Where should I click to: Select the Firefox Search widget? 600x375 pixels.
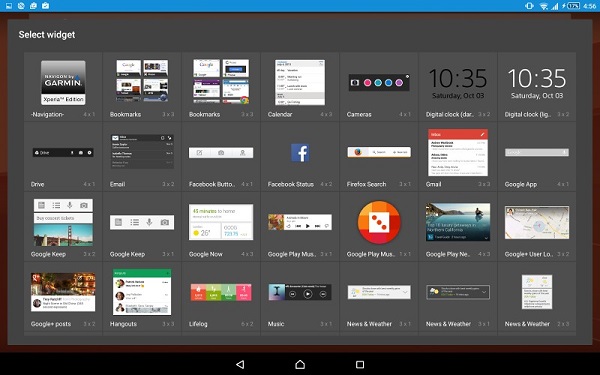pyautogui.click(x=379, y=152)
